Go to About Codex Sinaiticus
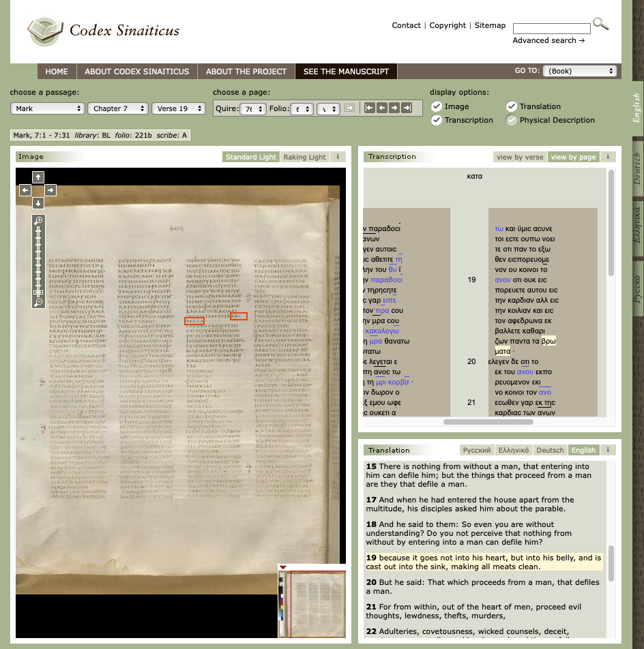 [137, 72]
